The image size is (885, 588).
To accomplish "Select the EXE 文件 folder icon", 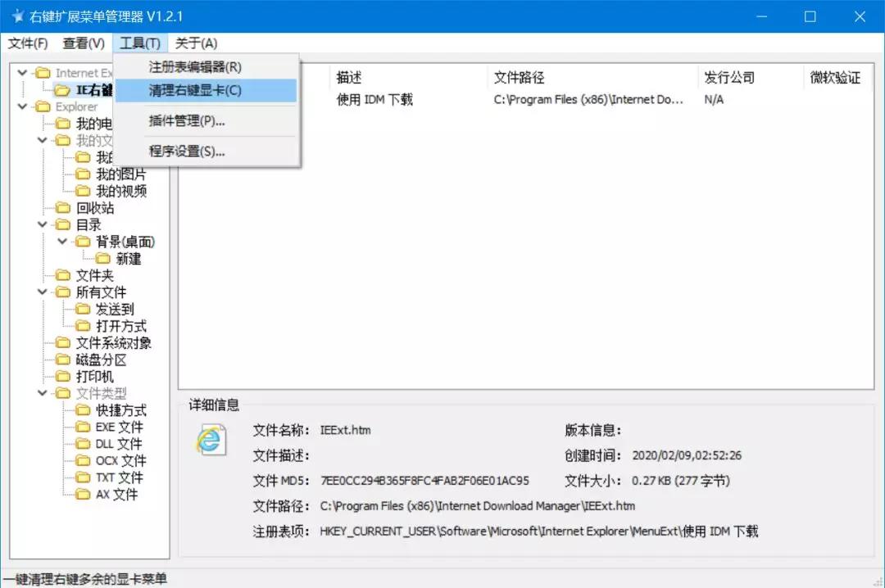I will (x=83, y=427).
